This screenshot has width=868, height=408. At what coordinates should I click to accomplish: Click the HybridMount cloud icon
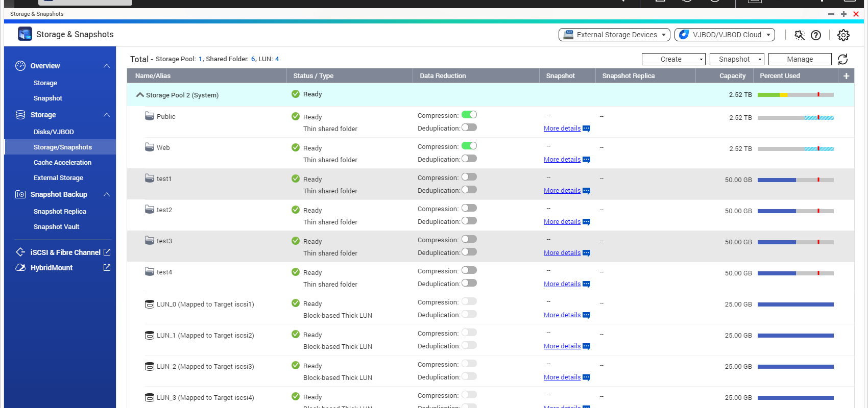point(20,267)
